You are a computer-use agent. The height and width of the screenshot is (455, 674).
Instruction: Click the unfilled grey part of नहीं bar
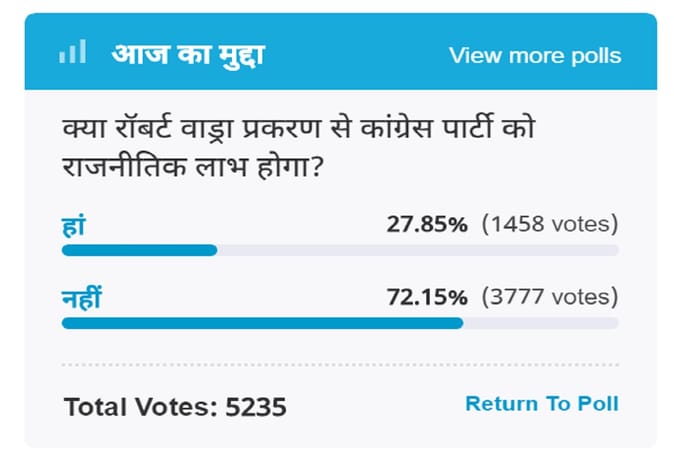coord(540,323)
